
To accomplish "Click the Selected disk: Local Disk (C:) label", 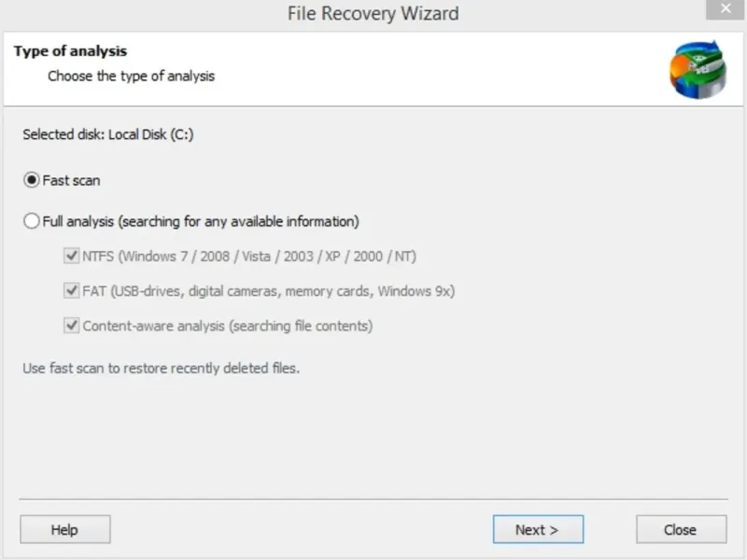I will pos(108,134).
